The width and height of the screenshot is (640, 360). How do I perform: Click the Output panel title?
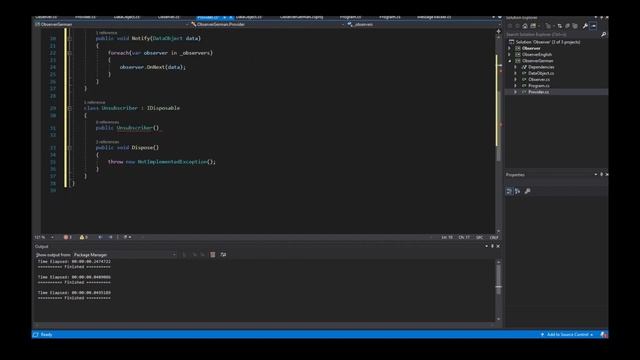(x=41, y=247)
